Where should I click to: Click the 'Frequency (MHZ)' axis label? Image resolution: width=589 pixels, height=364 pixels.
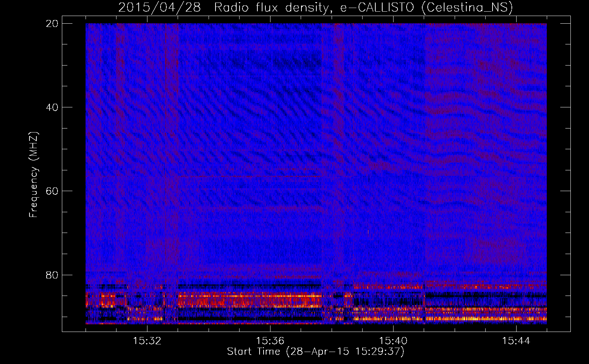(x=33, y=175)
